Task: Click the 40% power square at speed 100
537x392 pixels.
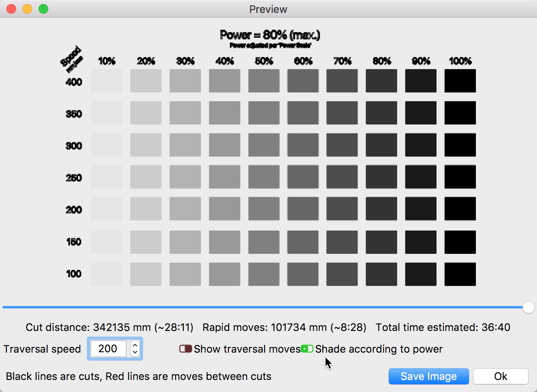Action: [225, 274]
